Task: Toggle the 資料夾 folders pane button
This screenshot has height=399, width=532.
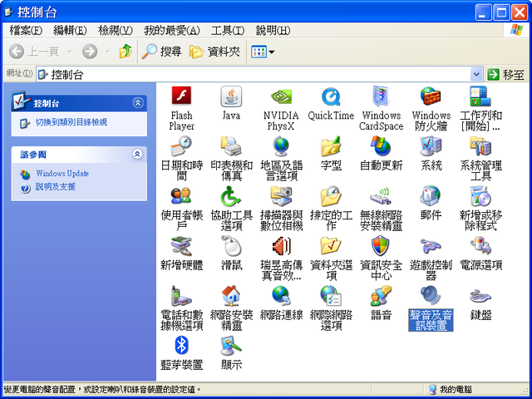Action: click(x=215, y=52)
